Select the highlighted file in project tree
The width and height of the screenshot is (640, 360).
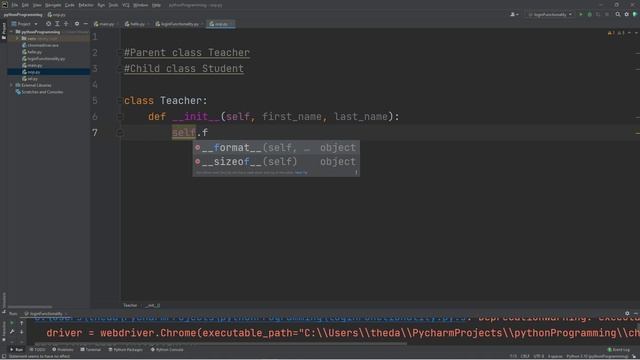tap(49, 72)
